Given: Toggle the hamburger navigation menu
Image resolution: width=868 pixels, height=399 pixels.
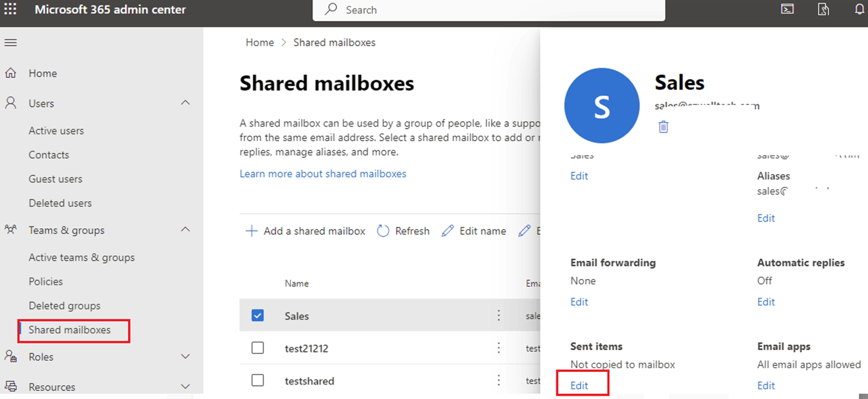Looking at the screenshot, I should (x=11, y=43).
